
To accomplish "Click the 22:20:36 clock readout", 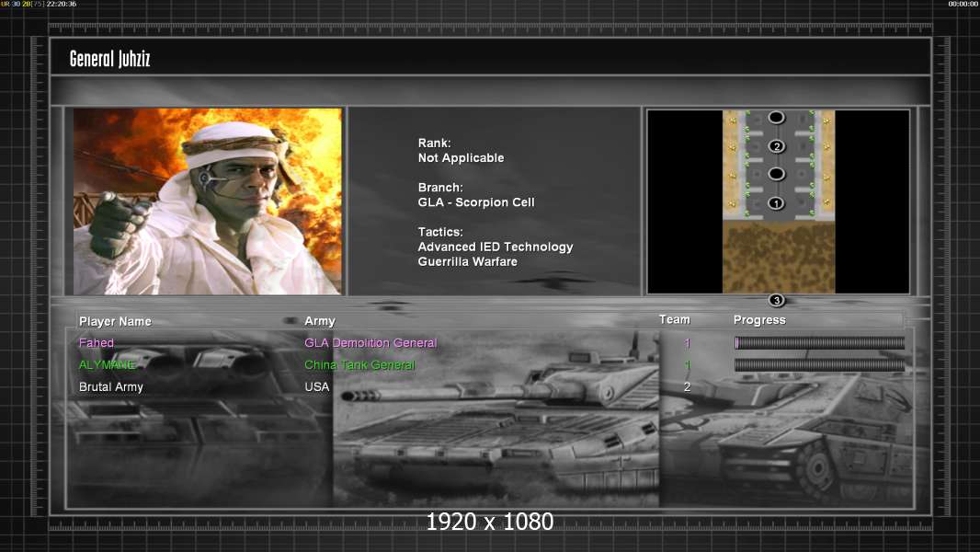I will [x=62, y=4].
